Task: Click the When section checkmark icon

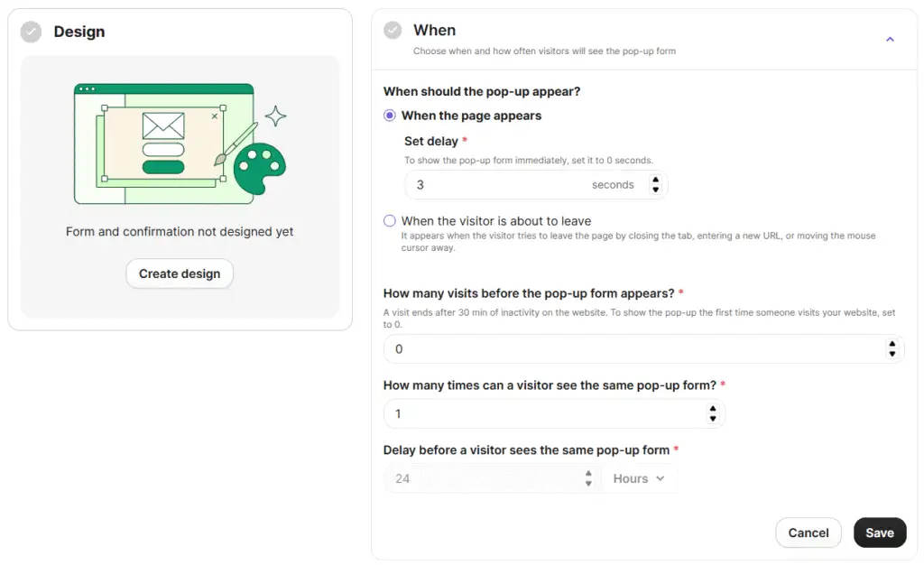Action: coord(393,29)
